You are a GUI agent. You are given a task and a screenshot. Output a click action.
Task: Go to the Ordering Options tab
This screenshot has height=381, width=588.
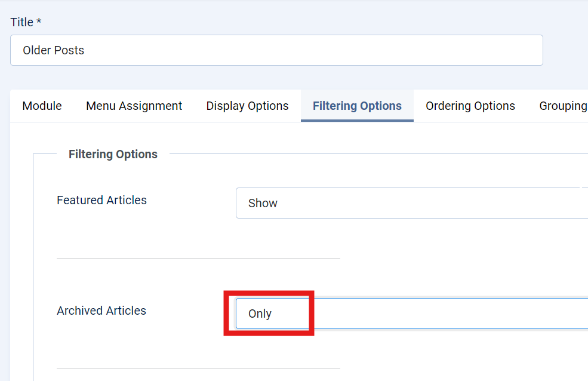point(470,106)
